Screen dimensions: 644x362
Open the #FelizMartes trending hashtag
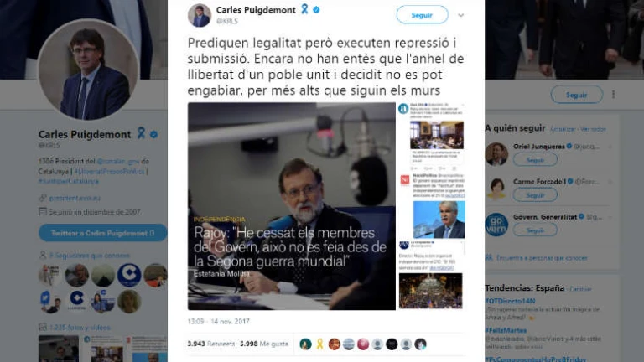click(x=506, y=330)
